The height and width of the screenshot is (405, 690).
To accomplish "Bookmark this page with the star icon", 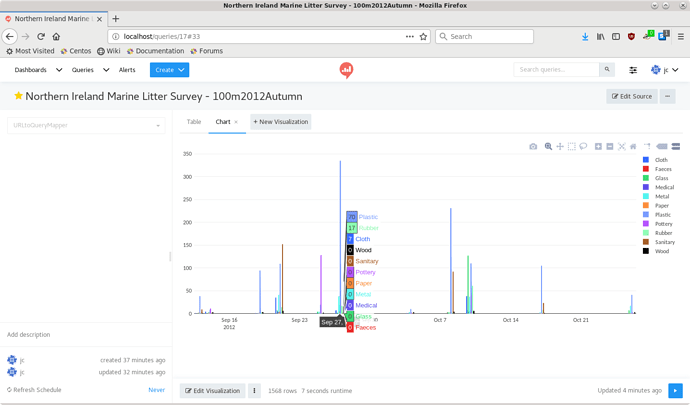I will [423, 37].
